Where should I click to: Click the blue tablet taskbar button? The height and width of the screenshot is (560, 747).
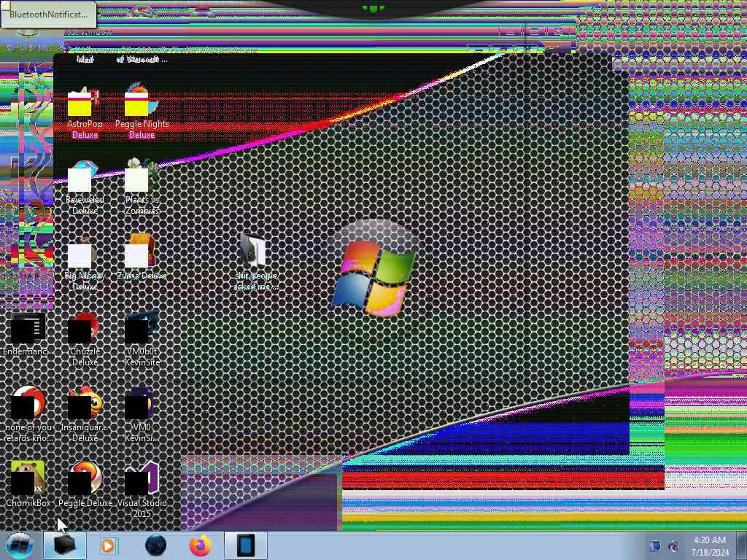pos(246,545)
